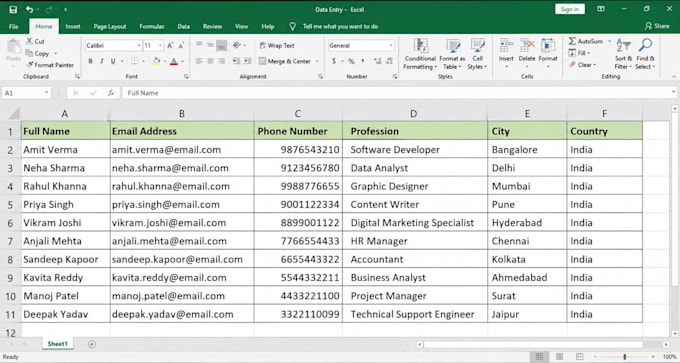Open the File tab
The width and height of the screenshot is (680, 363).
pyautogui.click(x=14, y=26)
